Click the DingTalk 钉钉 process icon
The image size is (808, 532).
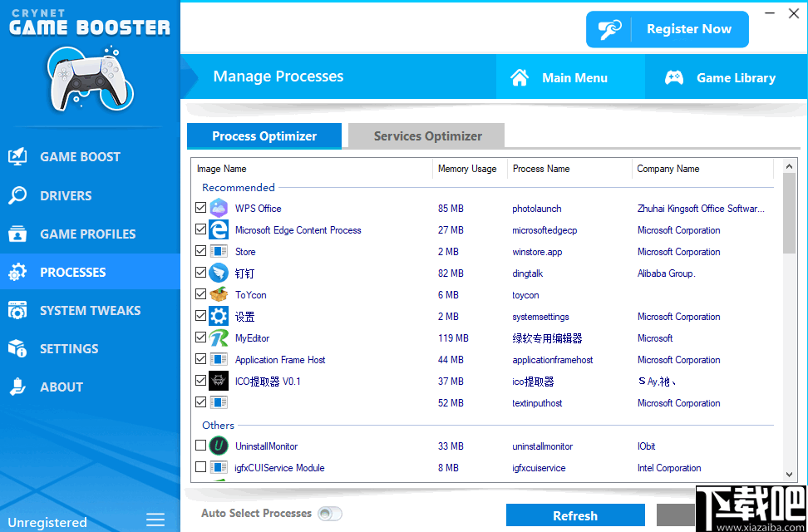pos(219,273)
